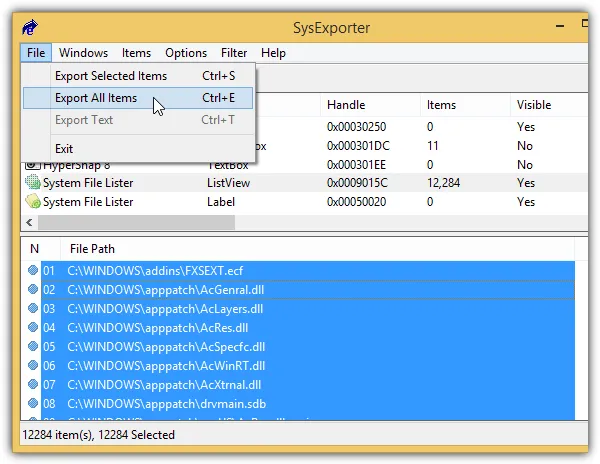Viewport: 600px width, 464px height.
Task: Click the N column header
Action: [x=40, y=249]
